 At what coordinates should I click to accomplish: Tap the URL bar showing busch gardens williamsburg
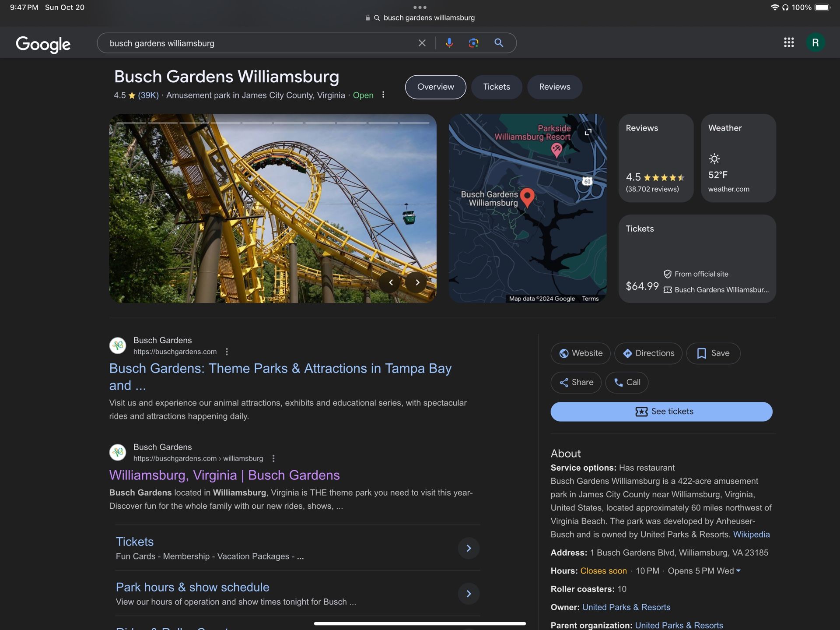pos(420,18)
